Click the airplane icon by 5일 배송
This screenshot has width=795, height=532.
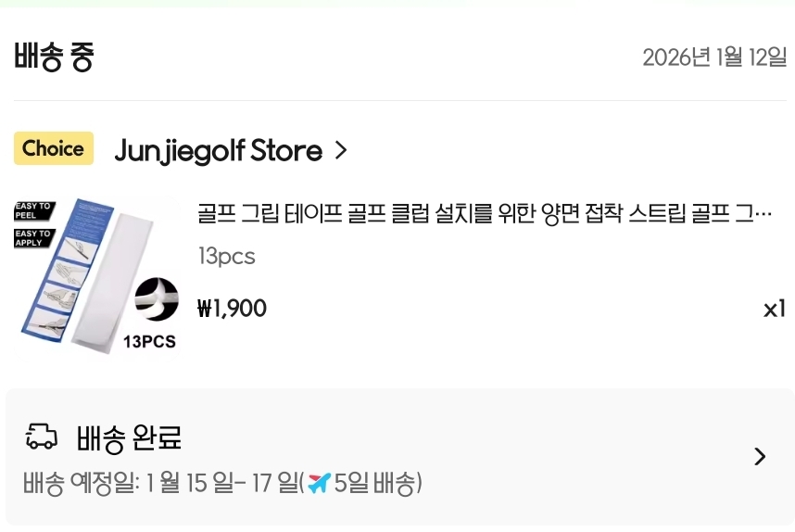[319, 483]
